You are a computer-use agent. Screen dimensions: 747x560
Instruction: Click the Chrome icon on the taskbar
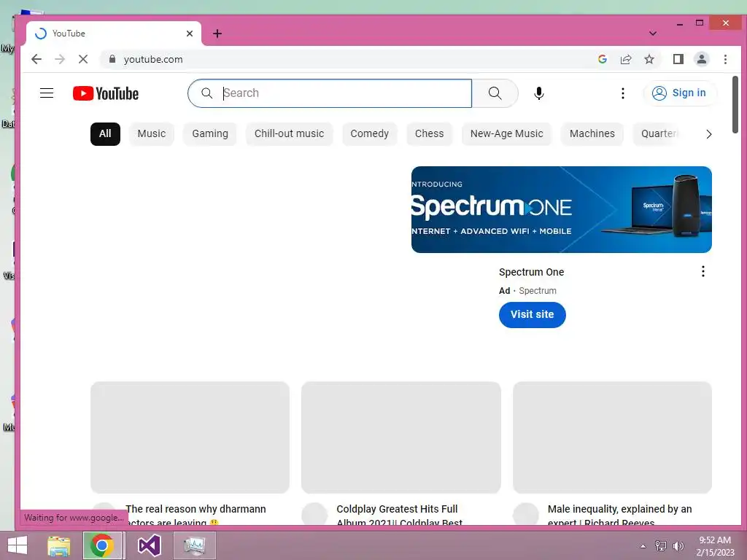pos(102,545)
